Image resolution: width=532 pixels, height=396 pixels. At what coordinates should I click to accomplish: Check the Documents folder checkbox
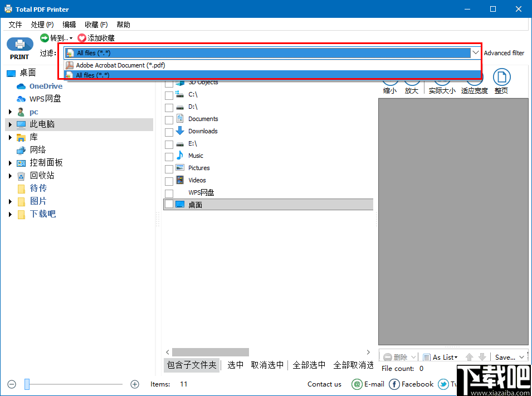pos(169,119)
